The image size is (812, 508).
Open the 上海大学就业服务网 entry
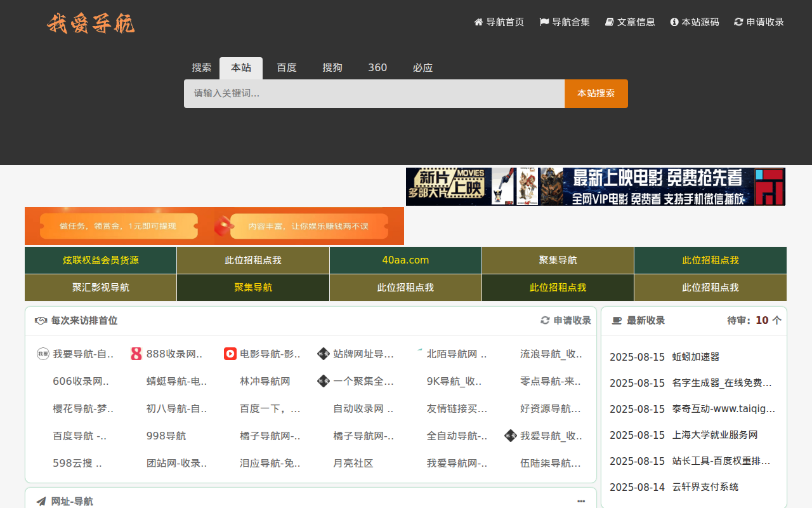pyautogui.click(x=715, y=435)
